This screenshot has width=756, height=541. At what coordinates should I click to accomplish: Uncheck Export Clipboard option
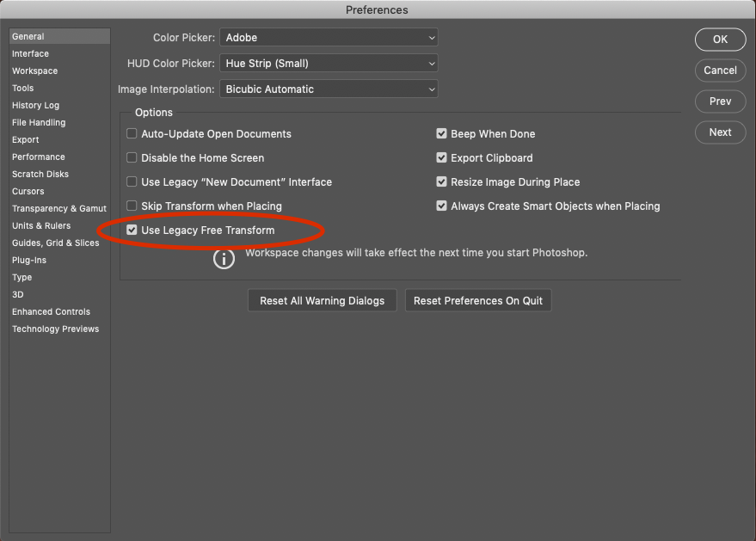point(442,158)
